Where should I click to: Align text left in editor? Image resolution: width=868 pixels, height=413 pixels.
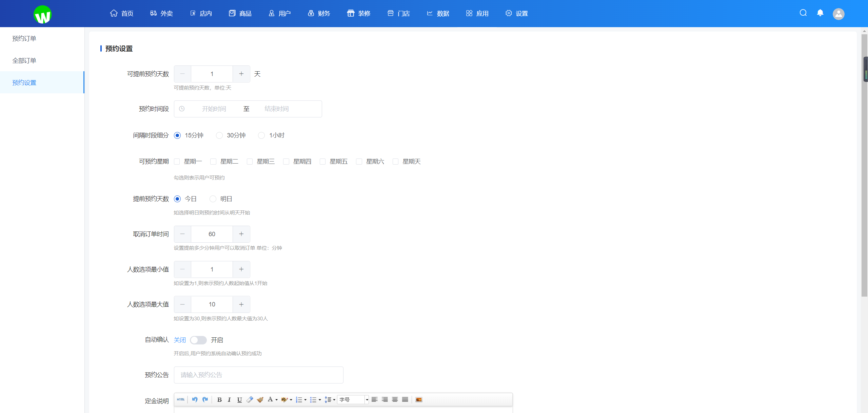click(x=374, y=399)
